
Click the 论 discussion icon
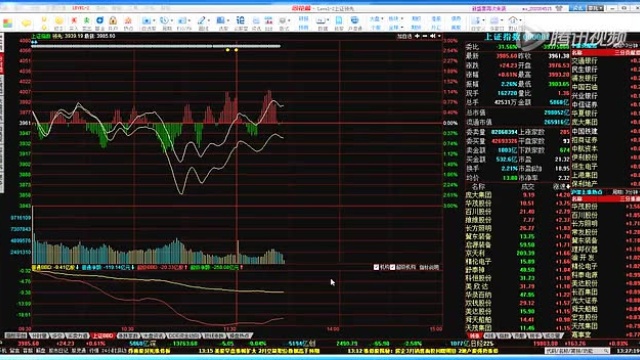tap(240, 20)
